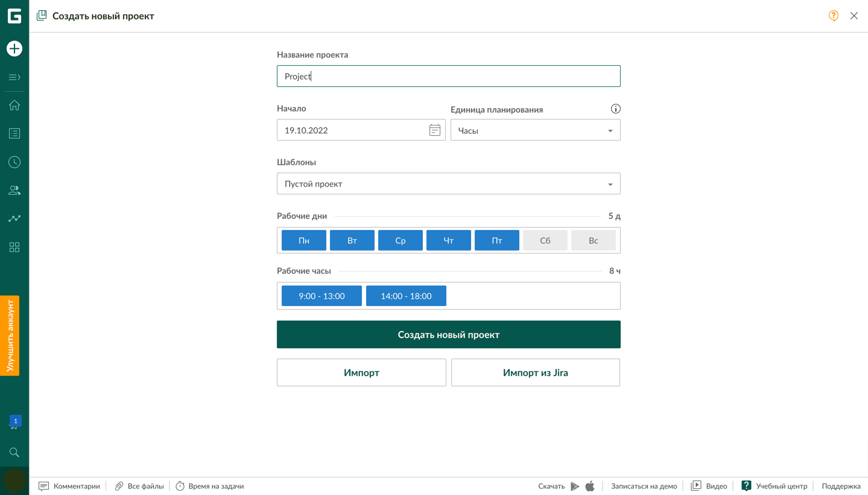The width and height of the screenshot is (868, 495).
Task: Click empty area of working hours box
Action: pyautogui.click(x=533, y=296)
